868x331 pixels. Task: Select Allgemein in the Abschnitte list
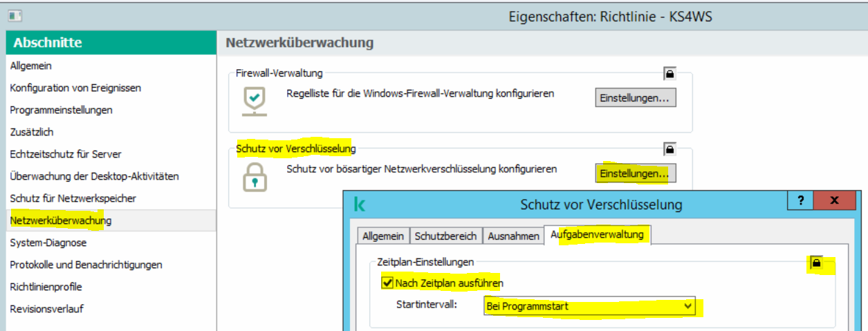point(111,66)
